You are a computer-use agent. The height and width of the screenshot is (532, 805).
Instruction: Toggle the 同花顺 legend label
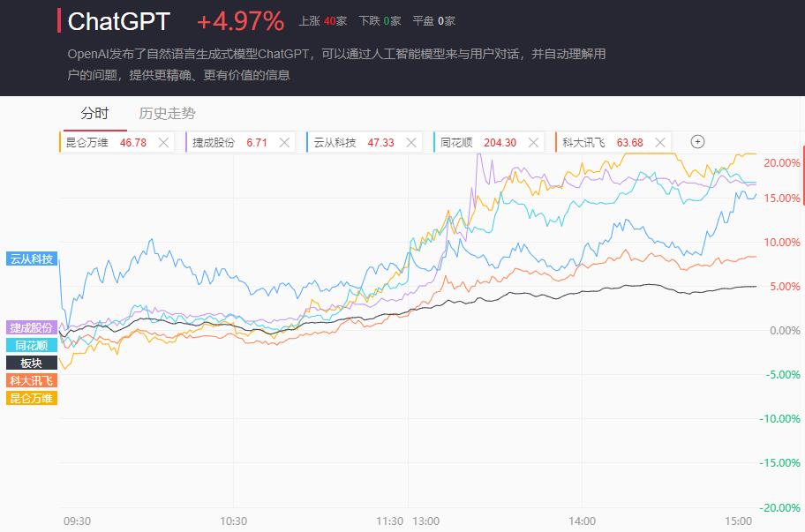(x=32, y=345)
